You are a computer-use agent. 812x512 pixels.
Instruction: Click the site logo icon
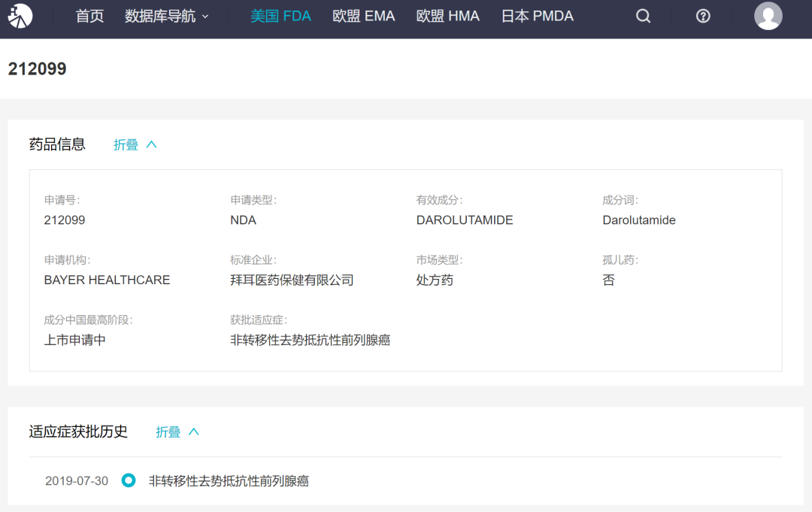point(20,16)
